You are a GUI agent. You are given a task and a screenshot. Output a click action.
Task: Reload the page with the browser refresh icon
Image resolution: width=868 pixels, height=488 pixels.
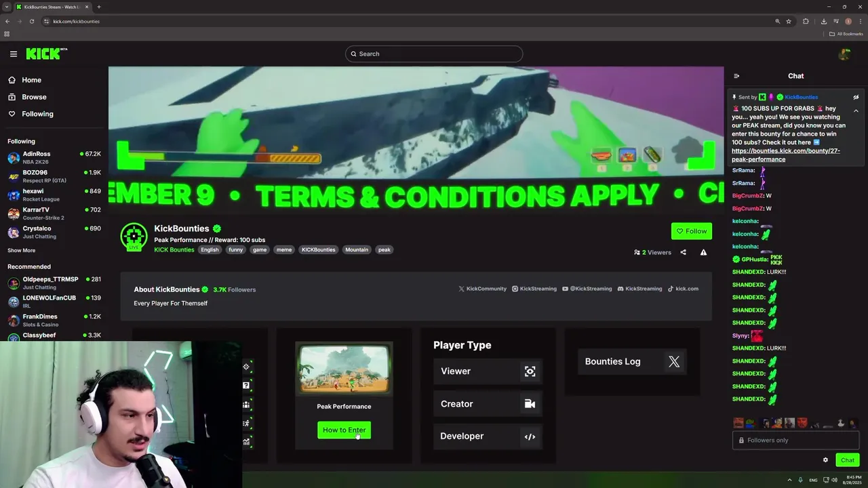pos(33,21)
